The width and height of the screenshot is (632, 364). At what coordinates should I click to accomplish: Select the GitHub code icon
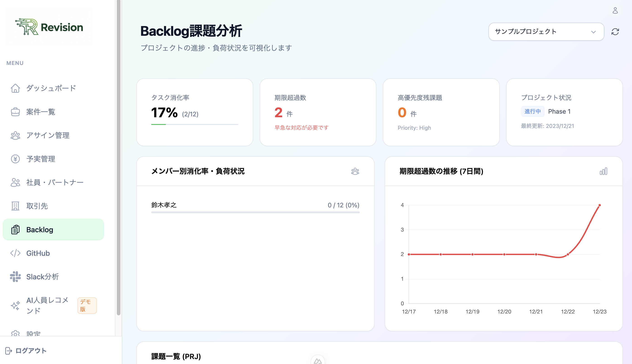point(15,253)
